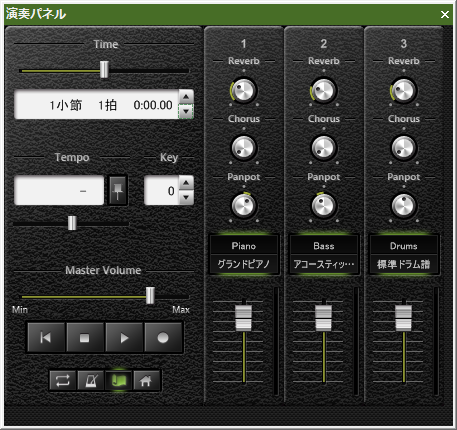
Task: Click the tempo pin lock icon
Action: 118,190
